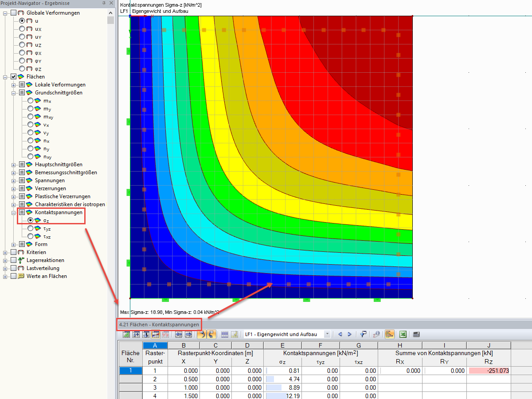Image resolution: width=532 pixels, height=399 pixels.
Task: Click the filter funnel icon in table toolbar
Action: click(x=364, y=334)
